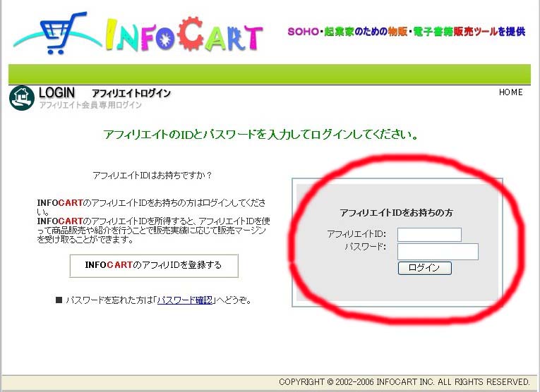Click the copyright footer text
Image resolution: width=540 pixels, height=392 pixels.
(x=404, y=382)
